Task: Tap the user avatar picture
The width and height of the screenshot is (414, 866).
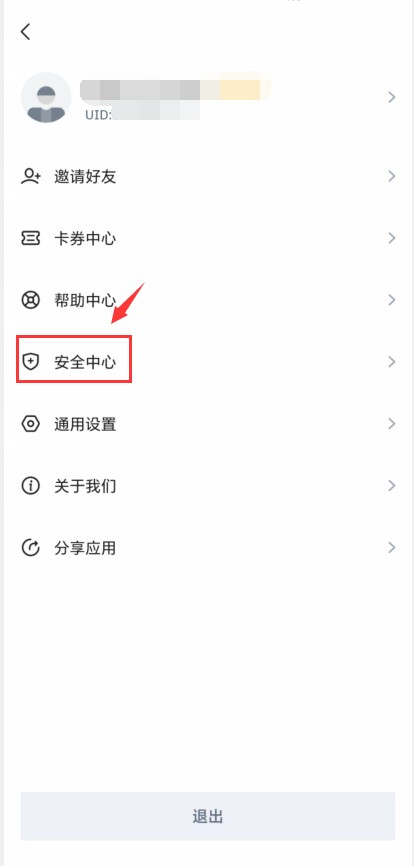Action: tap(46, 98)
